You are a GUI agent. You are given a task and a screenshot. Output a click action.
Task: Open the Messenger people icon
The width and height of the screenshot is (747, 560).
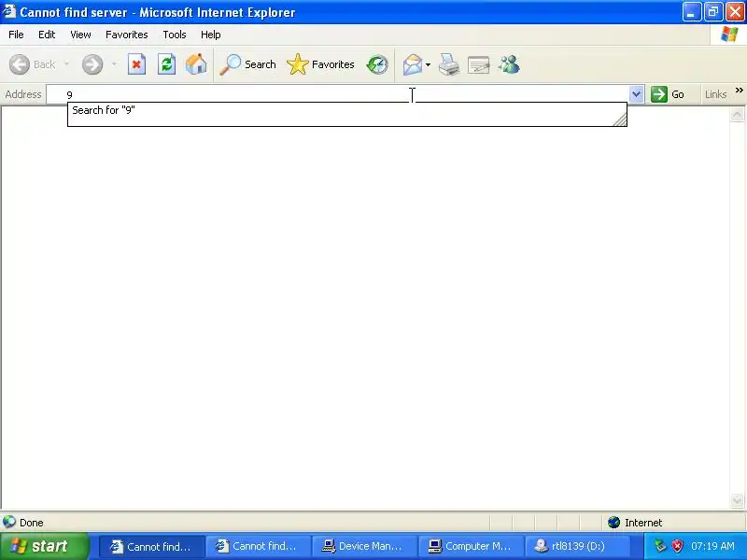[509, 64]
